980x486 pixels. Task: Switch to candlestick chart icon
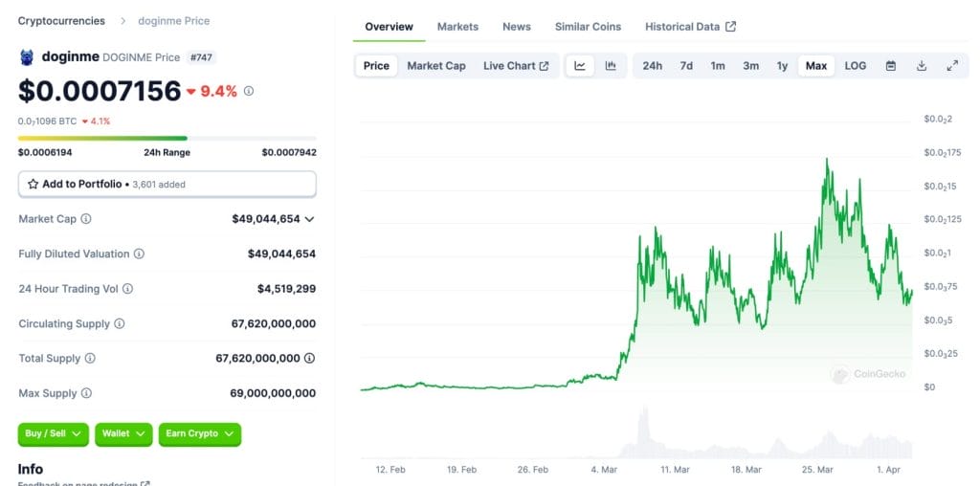tap(611, 66)
